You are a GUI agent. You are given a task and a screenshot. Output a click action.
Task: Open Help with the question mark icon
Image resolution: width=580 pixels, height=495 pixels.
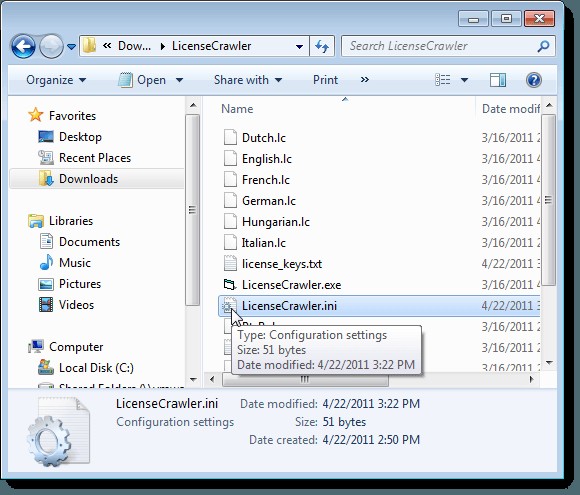pos(534,80)
